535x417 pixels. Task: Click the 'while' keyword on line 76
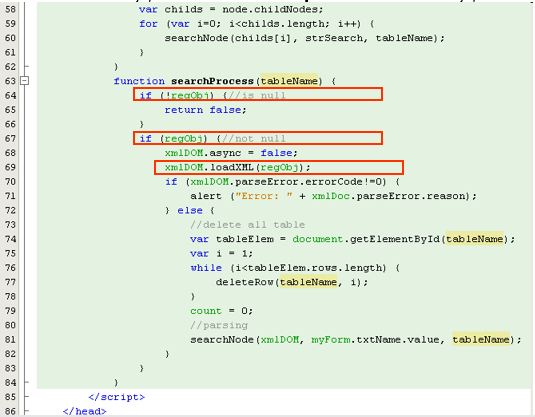pos(206,268)
